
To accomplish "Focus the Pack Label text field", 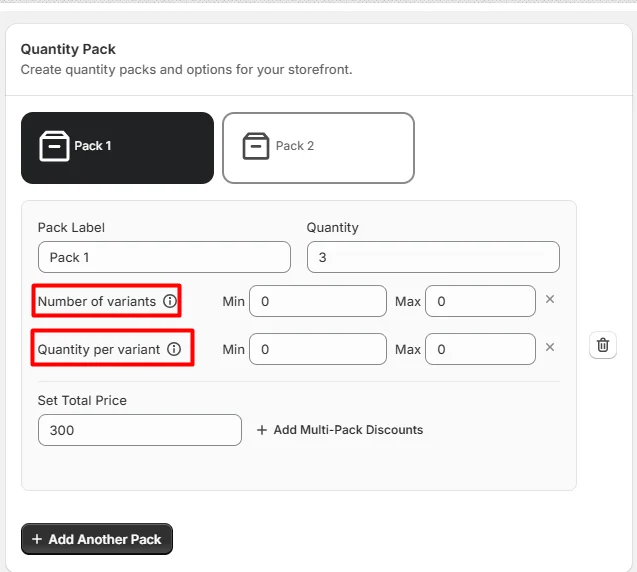I will pos(164,257).
